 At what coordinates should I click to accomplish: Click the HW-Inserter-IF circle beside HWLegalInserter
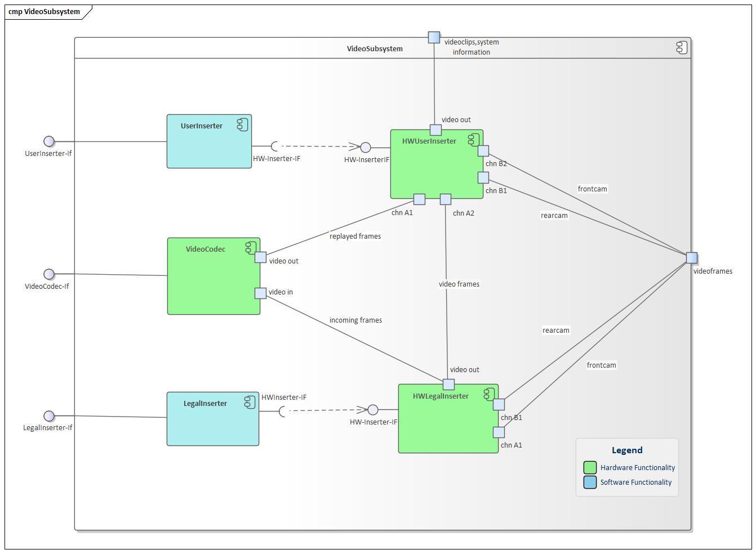(x=372, y=410)
